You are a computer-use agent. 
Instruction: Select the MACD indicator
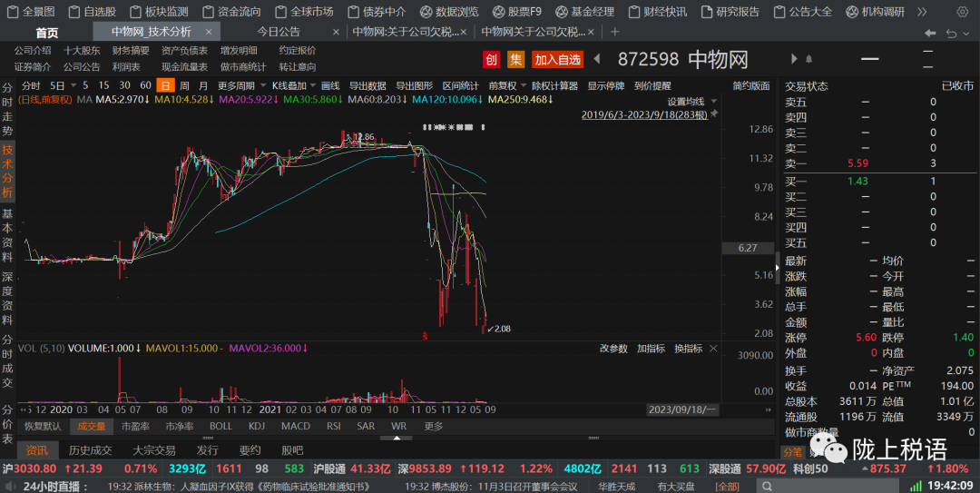click(296, 426)
